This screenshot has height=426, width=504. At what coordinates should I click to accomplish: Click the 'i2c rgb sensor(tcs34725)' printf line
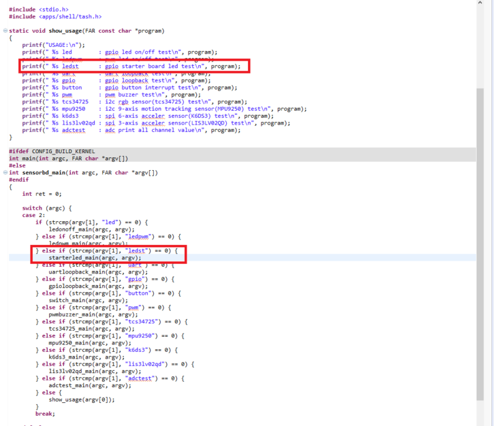pos(135,101)
